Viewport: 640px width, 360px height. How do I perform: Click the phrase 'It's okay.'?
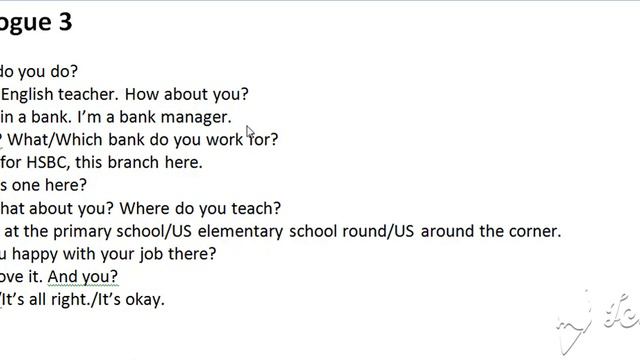pos(131,300)
